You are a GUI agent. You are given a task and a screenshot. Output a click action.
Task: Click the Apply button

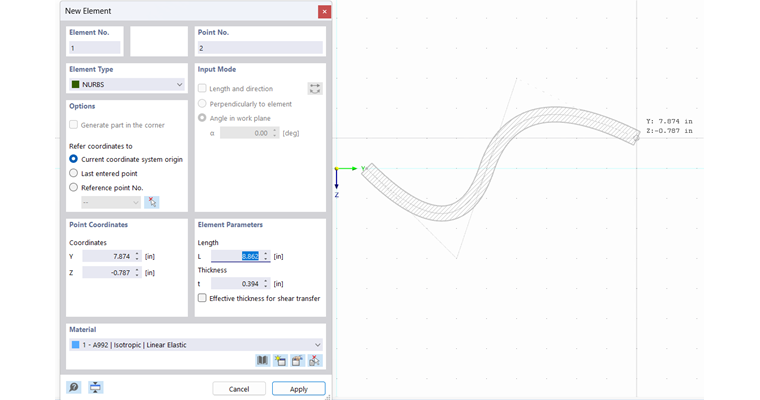tap(299, 389)
